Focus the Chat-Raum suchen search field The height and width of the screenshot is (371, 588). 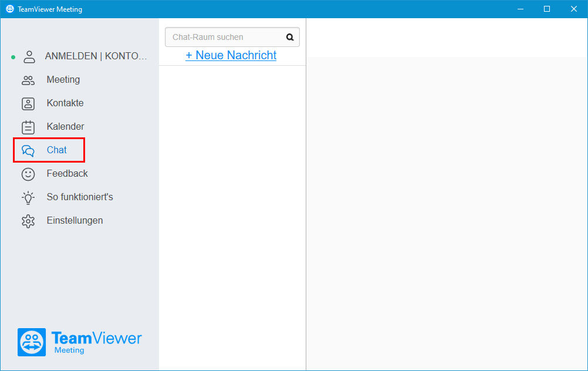click(232, 37)
